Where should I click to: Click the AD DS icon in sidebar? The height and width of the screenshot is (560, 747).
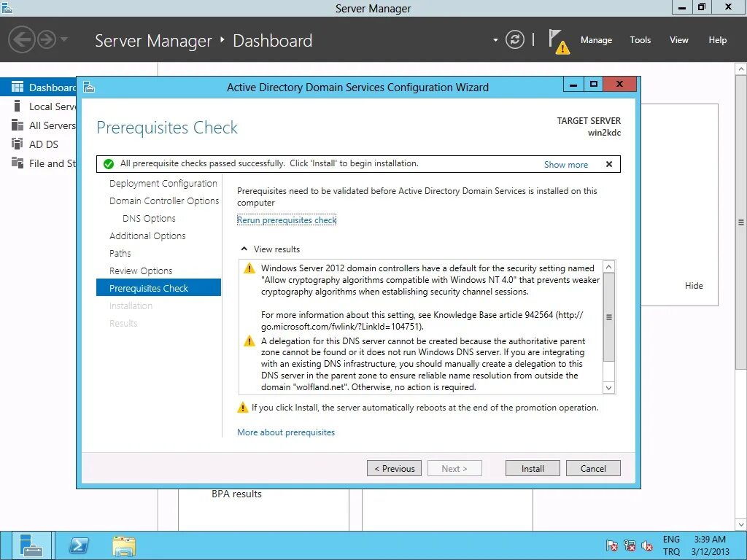point(18,144)
